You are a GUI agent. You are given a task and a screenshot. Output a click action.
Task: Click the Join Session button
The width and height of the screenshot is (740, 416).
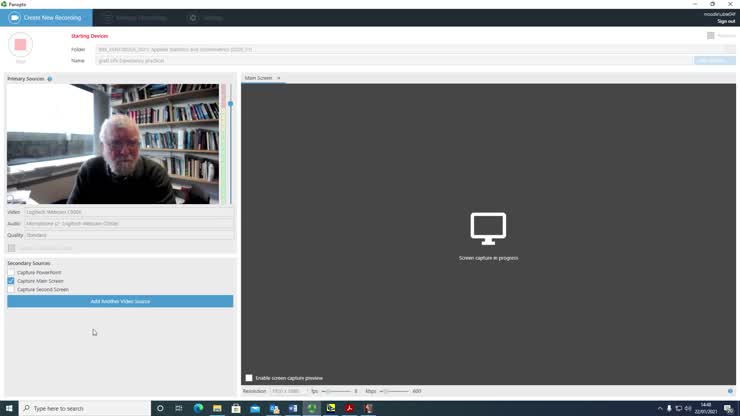coord(715,60)
